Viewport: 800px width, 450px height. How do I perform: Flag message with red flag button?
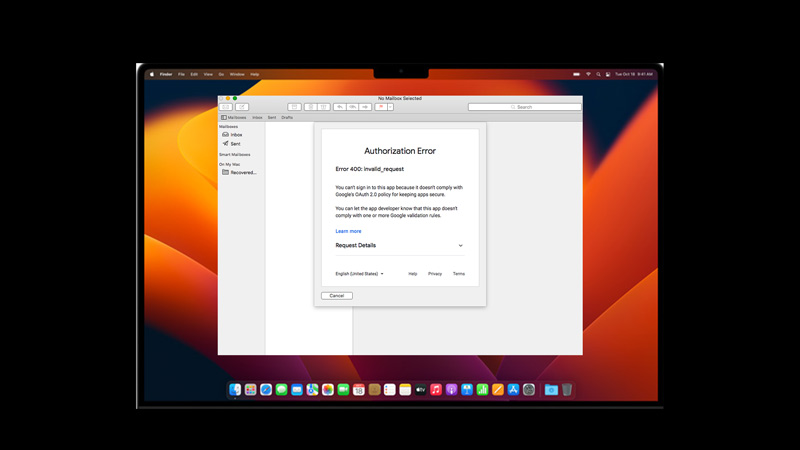point(381,107)
